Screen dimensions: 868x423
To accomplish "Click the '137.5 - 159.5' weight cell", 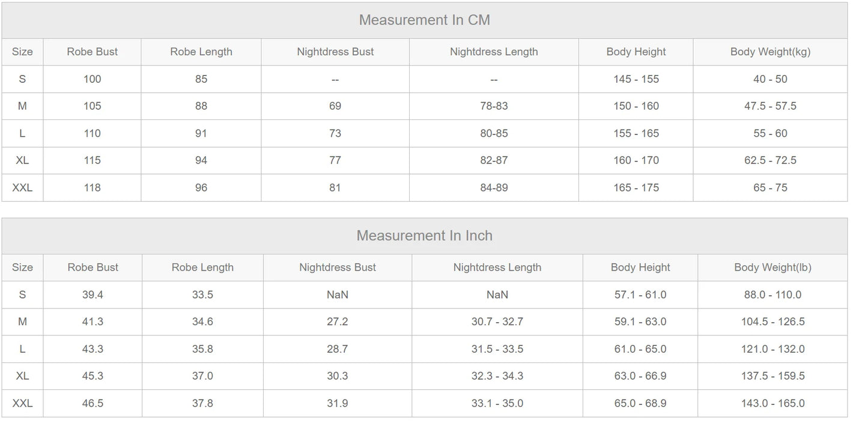I will (x=772, y=376).
